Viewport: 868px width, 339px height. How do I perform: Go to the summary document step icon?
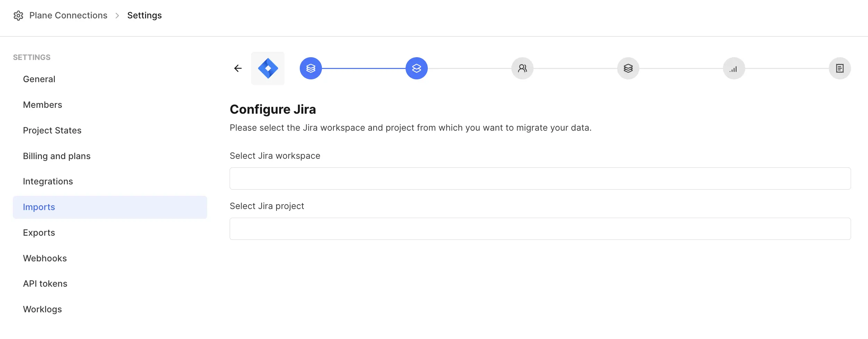[840, 68]
